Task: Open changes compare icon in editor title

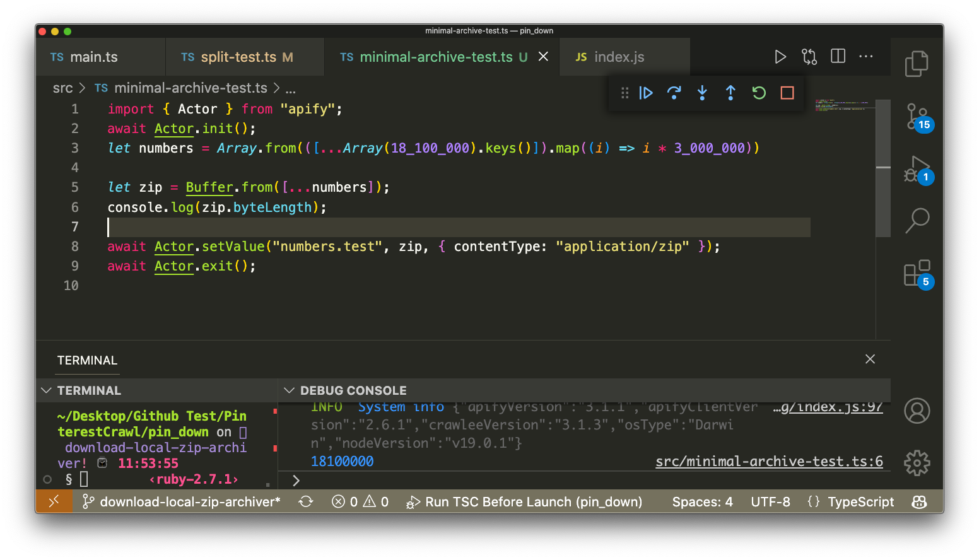Action: (809, 57)
